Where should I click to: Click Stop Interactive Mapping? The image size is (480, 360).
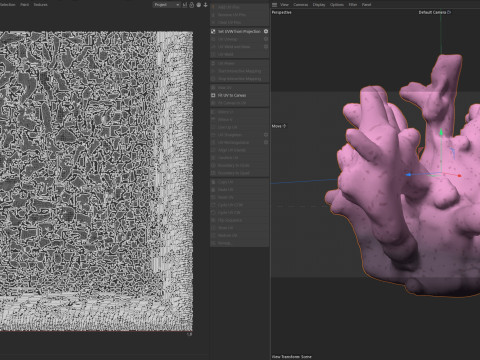coord(239,79)
